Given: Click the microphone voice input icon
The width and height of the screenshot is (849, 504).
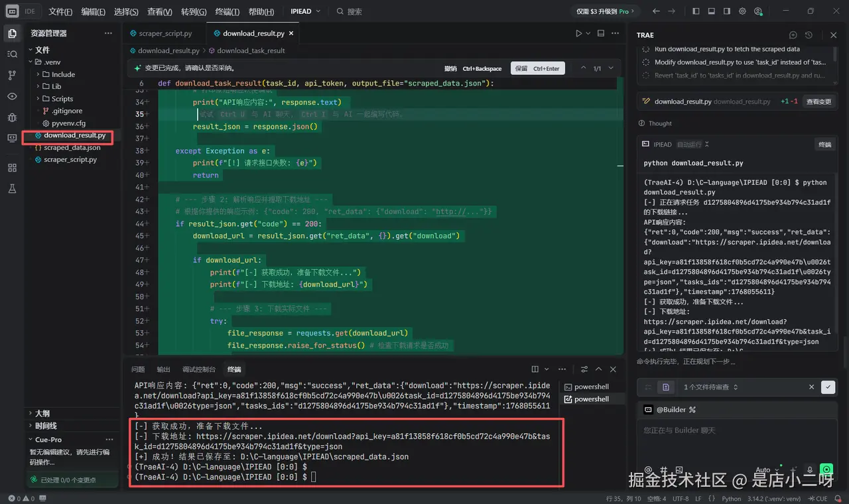Looking at the screenshot, I should point(810,470).
